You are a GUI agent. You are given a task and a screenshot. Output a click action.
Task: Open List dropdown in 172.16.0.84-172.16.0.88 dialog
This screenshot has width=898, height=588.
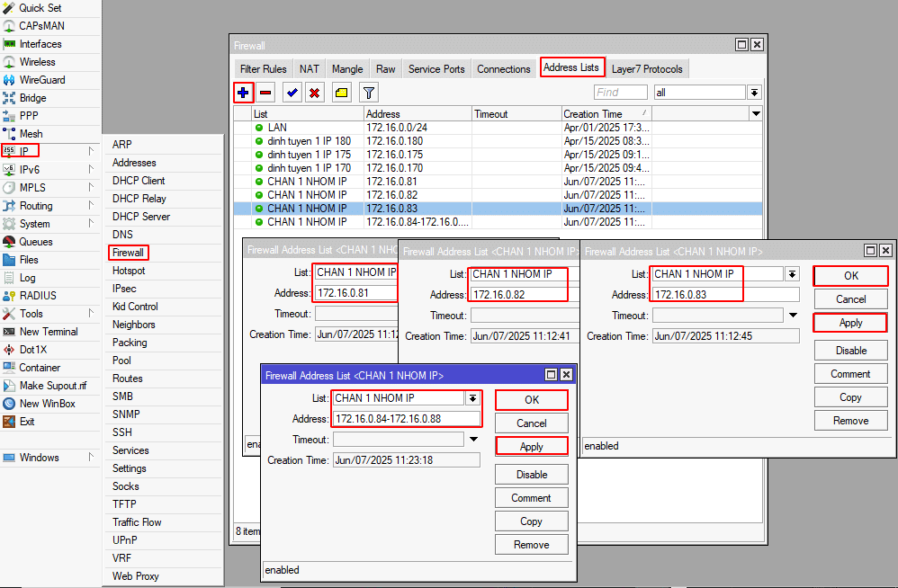click(472, 398)
